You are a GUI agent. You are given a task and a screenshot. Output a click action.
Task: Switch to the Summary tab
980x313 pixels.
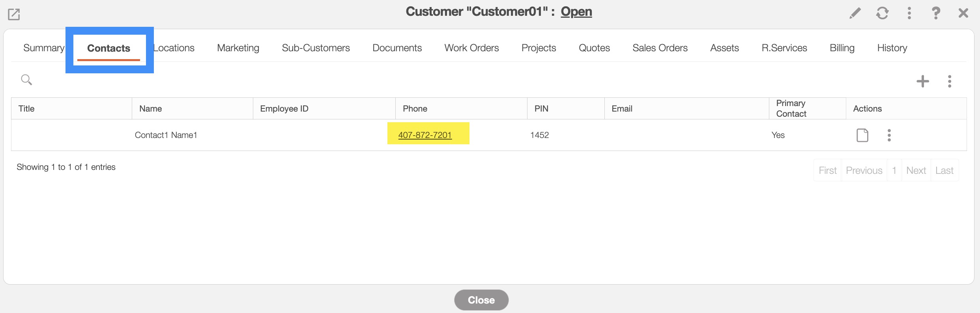pos(44,48)
